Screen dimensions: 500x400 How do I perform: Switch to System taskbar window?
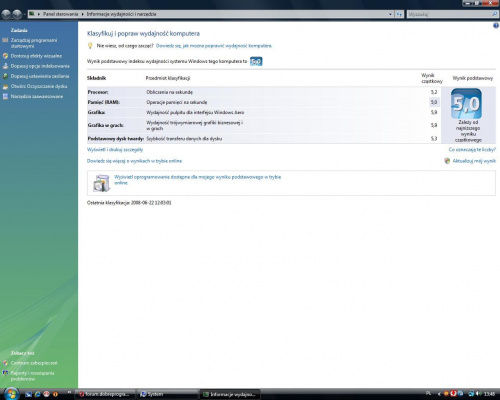[x=167, y=394]
